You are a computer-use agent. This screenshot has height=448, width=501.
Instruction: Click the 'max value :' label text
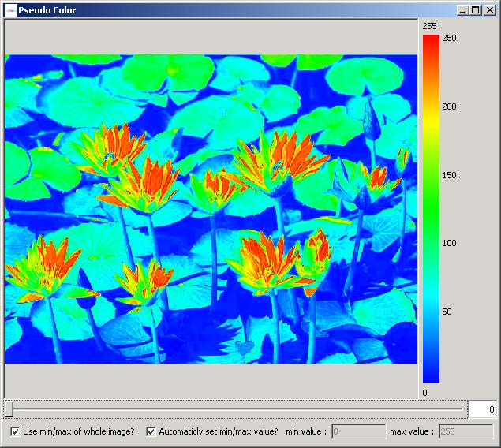(x=411, y=431)
